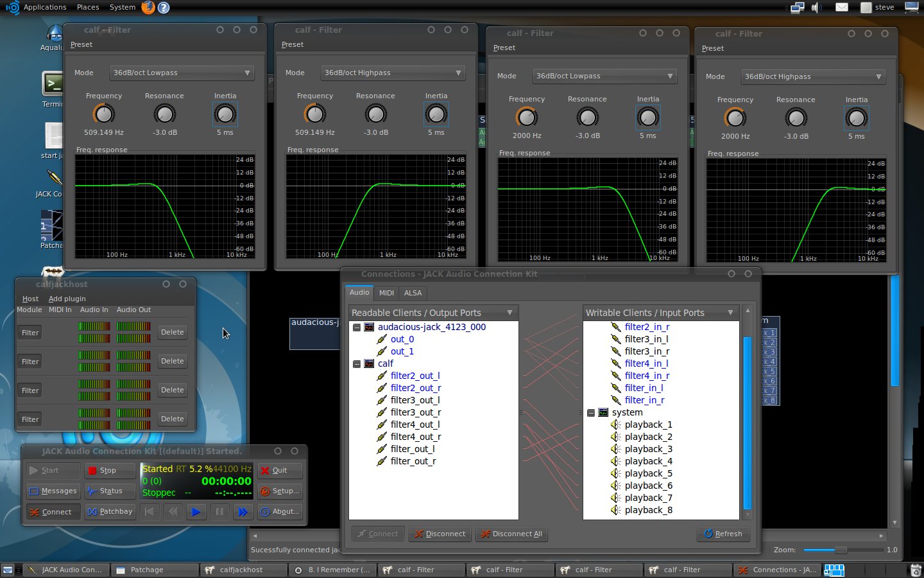Click Resonance knob in first Lowpass filter

point(165,114)
